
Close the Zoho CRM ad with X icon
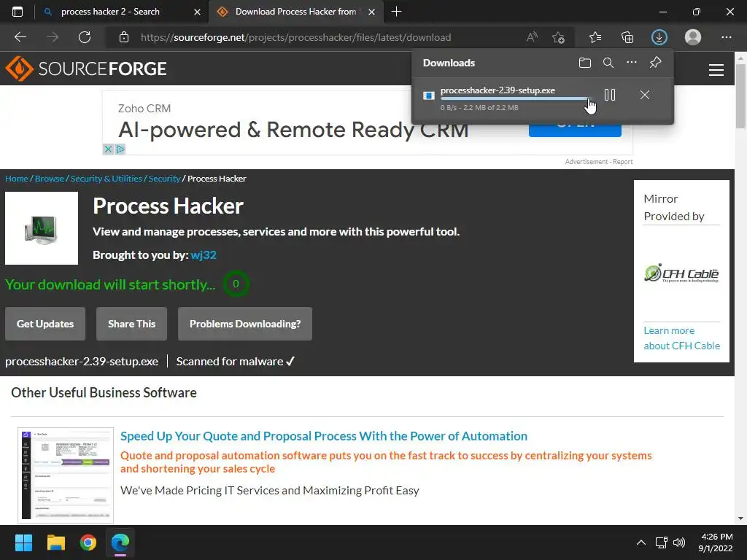click(108, 149)
